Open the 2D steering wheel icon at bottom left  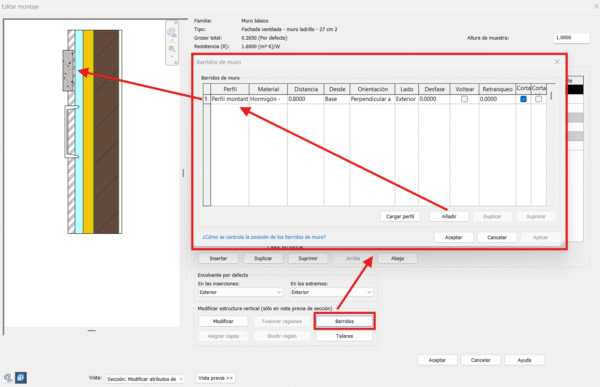click(8, 378)
